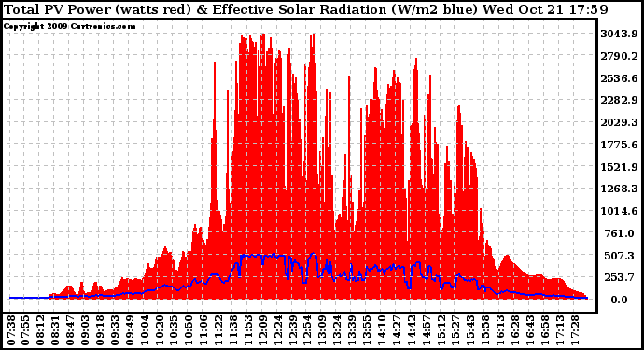Click the 13:24 time label

tap(337, 330)
